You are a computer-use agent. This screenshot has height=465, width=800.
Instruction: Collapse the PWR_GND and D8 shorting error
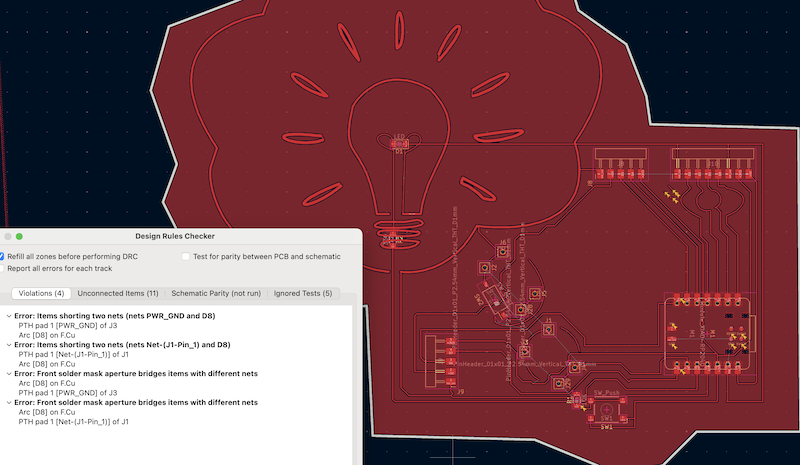9,316
